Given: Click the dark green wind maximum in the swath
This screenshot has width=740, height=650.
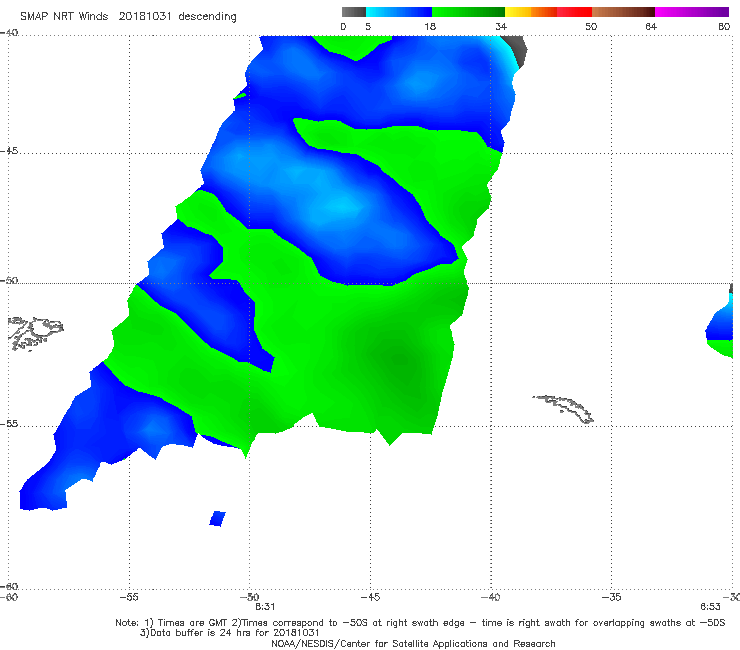Looking at the screenshot, I should (401, 361).
